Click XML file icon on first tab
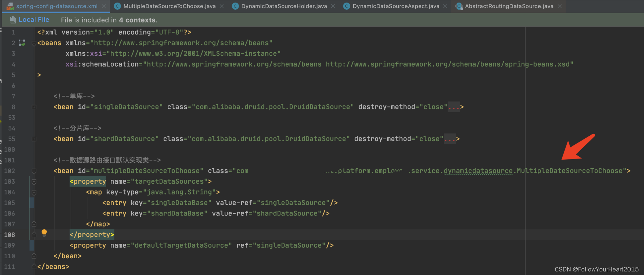644x275 pixels. tap(10, 6)
